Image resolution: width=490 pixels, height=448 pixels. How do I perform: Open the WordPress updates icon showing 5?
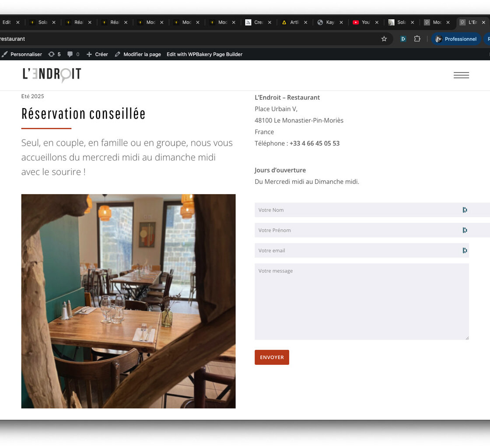(x=54, y=54)
